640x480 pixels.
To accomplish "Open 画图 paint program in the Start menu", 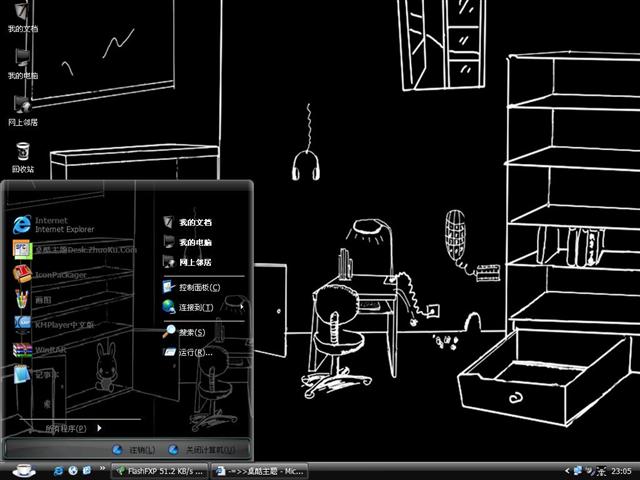I will point(32,300).
